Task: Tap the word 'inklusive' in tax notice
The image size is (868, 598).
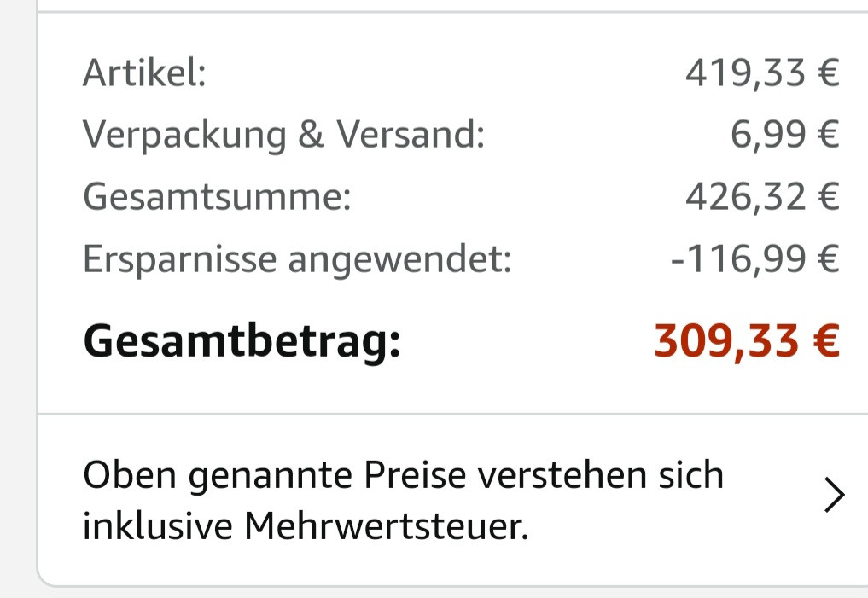Action: (157, 526)
